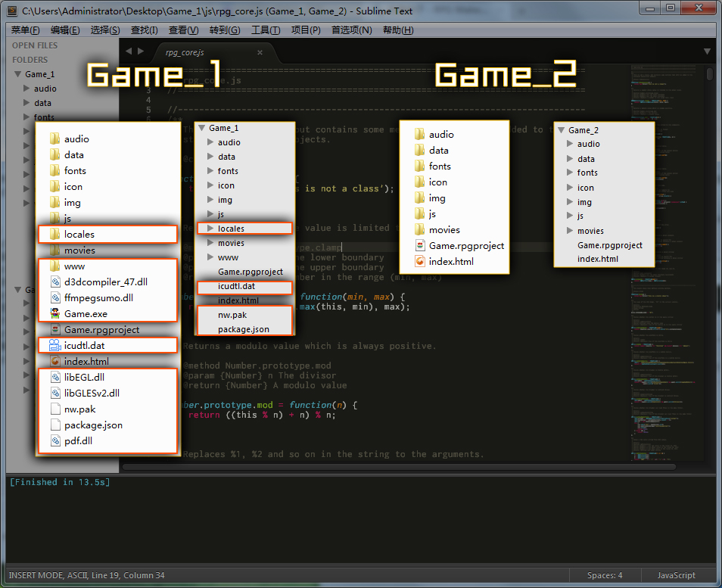The width and height of the screenshot is (722, 588).
Task: Click the tab bar's right scroll arrow
Action: coord(141,51)
